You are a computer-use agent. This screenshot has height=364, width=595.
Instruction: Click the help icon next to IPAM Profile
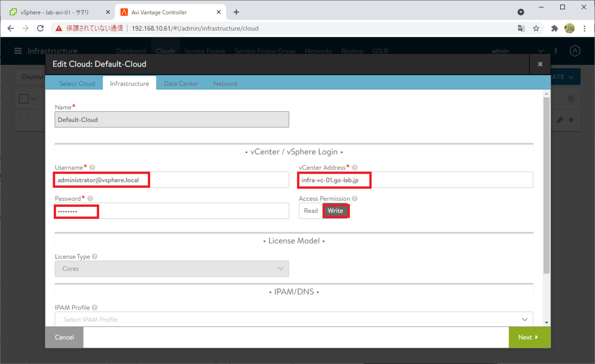pyautogui.click(x=94, y=308)
